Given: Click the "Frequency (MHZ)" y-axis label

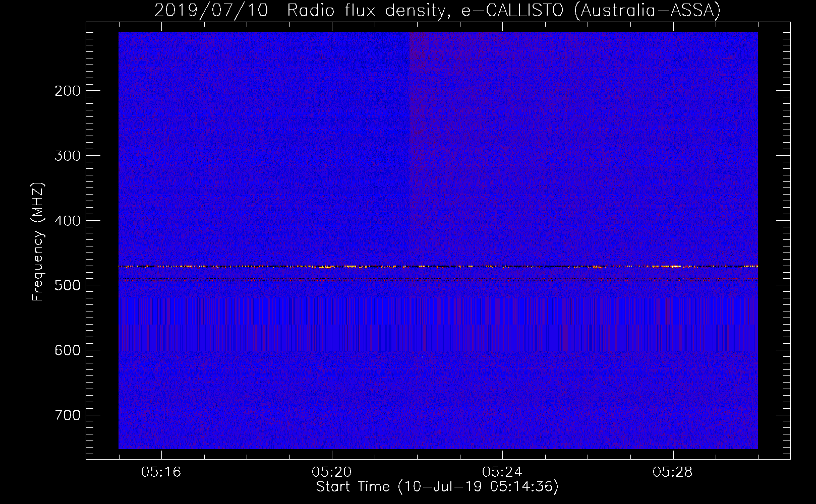Looking at the screenshot, I should [38, 241].
